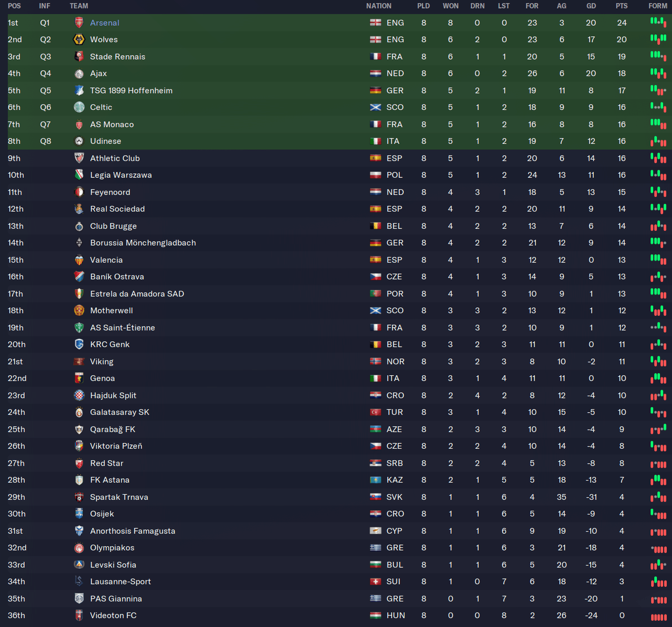Select the Olympiakos club badge
The height and width of the screenshot is (627, 672).
[x=79, y=548]
